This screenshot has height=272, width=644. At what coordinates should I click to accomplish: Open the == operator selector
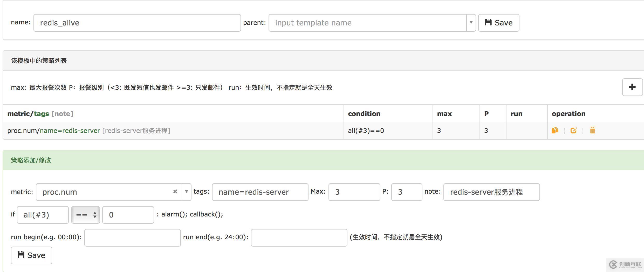point(86,215)
